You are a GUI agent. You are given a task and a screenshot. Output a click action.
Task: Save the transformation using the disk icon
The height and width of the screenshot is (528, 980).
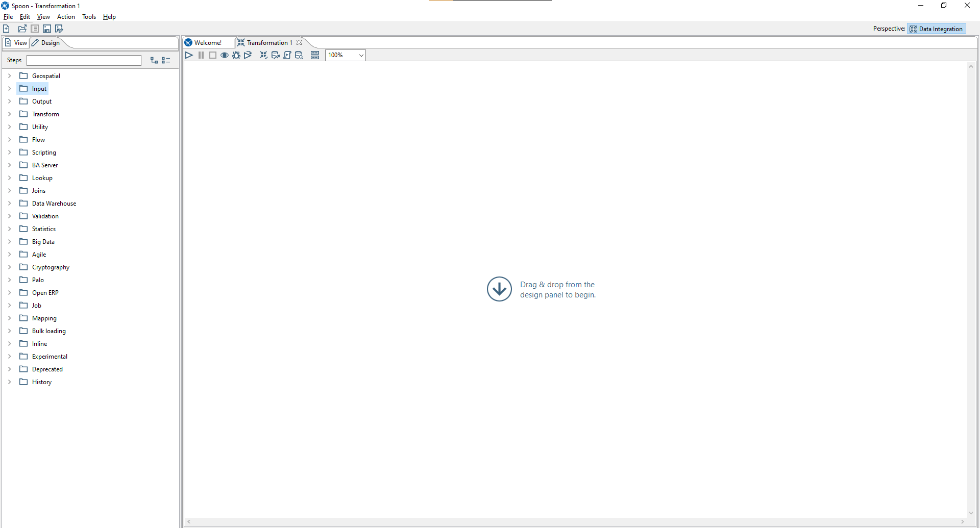click(47, 29)
